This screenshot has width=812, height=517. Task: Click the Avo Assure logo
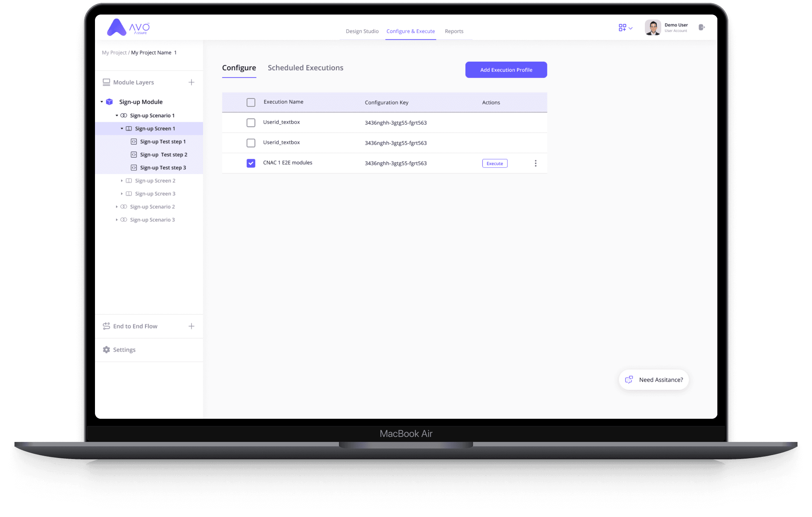tap(128, 28)
